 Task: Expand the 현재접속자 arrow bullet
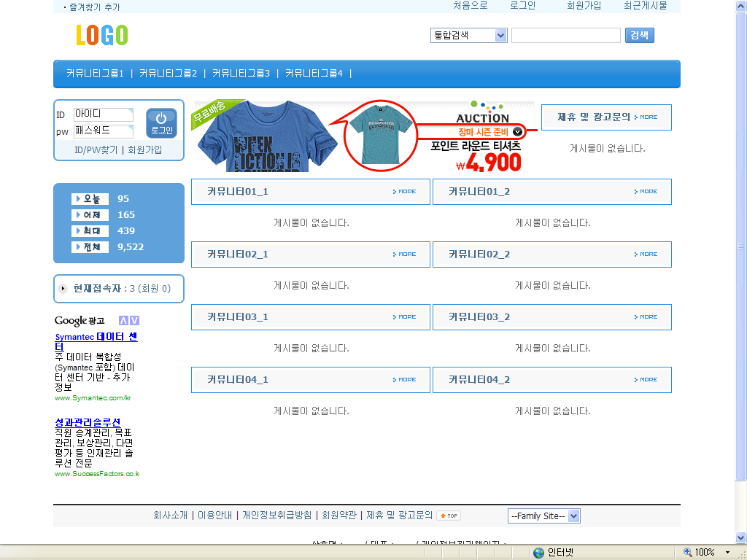coord(63,289)
